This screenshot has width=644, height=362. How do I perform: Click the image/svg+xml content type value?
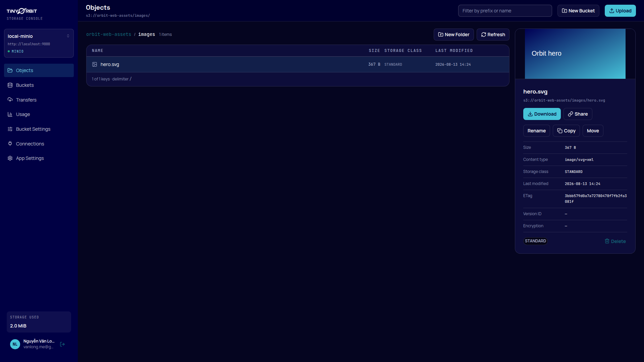coord(579,160)
